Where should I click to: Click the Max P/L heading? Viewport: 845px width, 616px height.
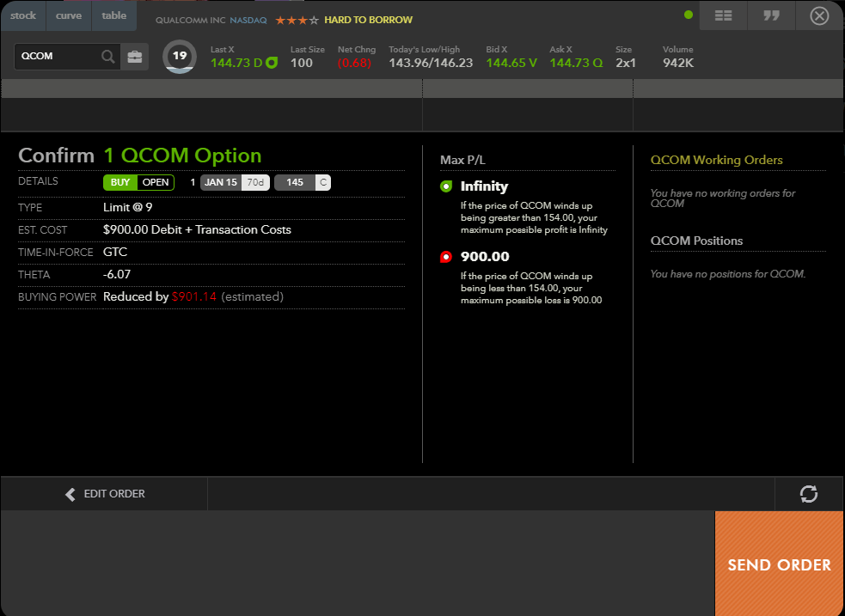pyautogui.click(x=462, y=160)
